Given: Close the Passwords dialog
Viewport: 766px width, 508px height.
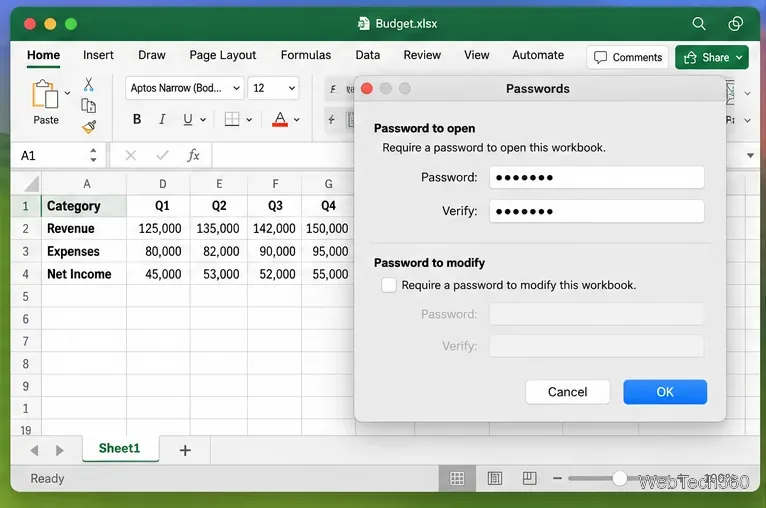Looking at the screenshot, I should click(367, 88).
